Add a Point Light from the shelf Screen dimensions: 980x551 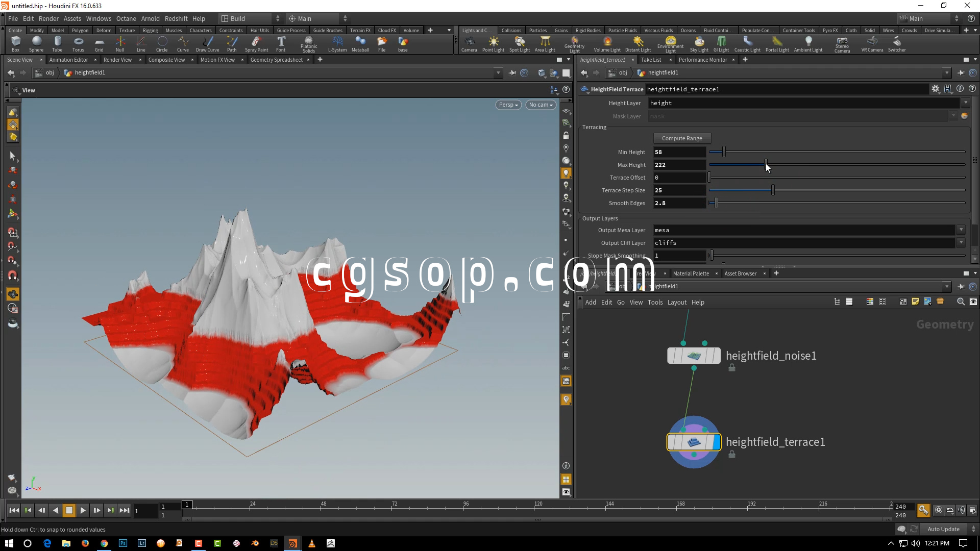click(x=493, y=43)
